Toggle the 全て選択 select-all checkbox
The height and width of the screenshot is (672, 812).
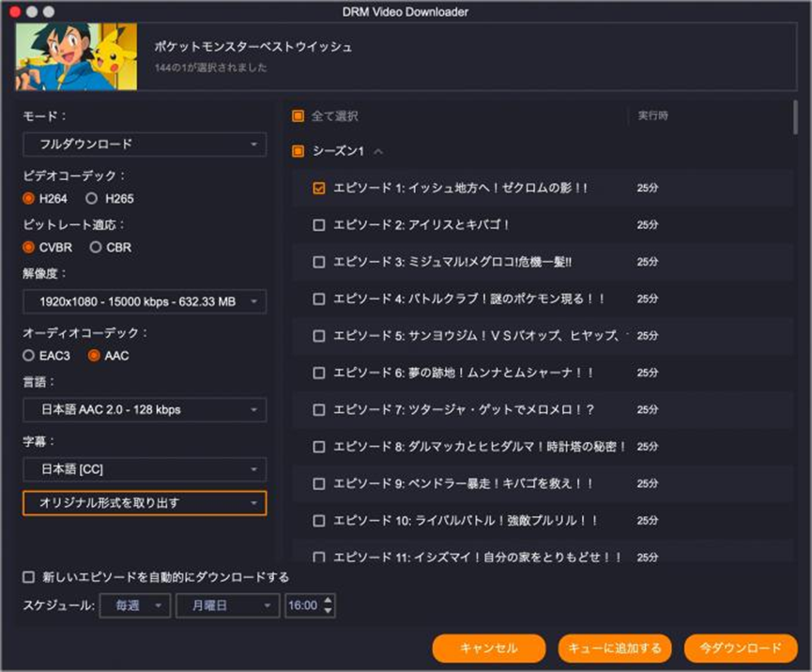click(x=298, y=116)
